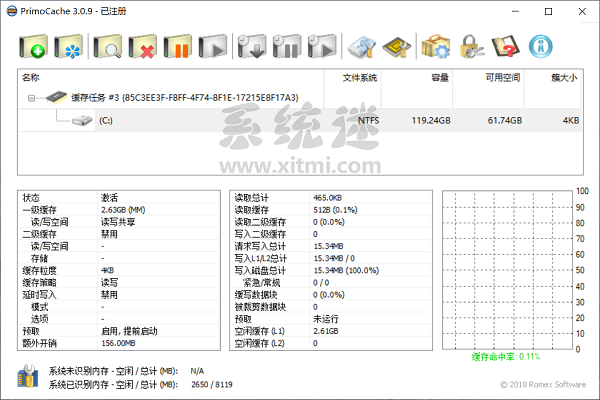Click the 延时写入 row label
The width and height of the screenshot is (600, 400).
(39, 295)
